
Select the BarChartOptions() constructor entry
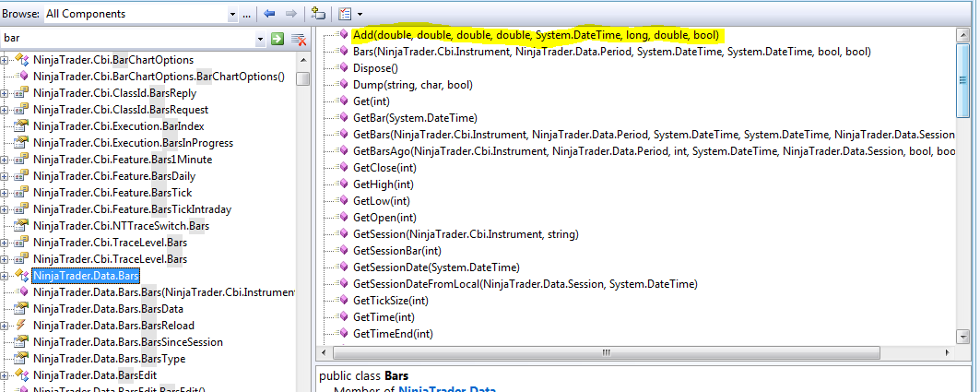(159, 77)
